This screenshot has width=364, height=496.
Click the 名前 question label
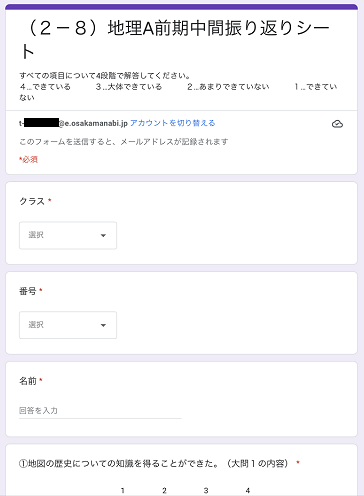pos(28,381)
